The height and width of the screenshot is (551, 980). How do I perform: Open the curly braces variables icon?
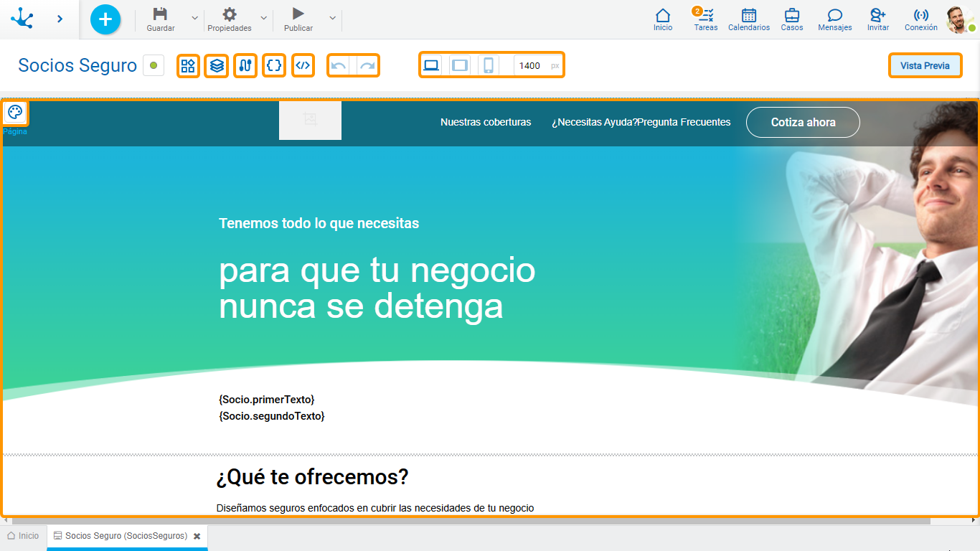pyautogui.click(x=274, y=65)
